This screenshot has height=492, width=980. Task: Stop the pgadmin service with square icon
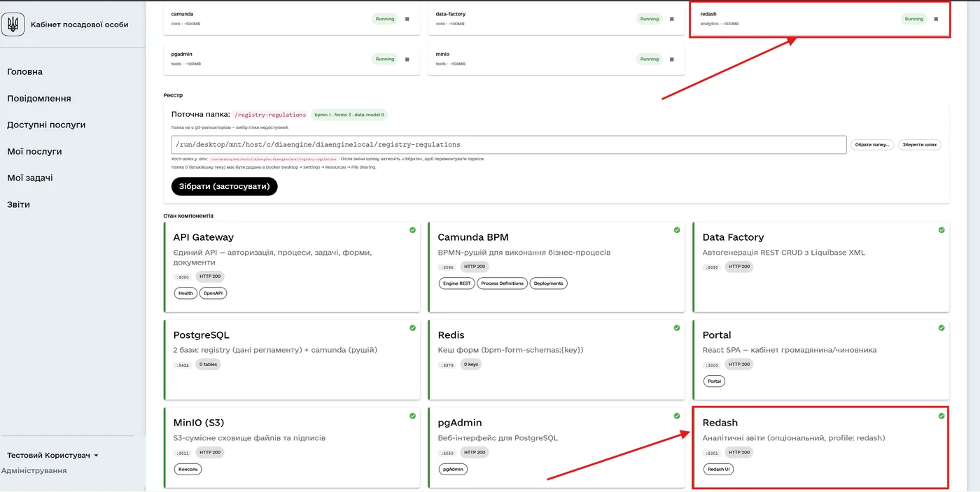(407, 59)
